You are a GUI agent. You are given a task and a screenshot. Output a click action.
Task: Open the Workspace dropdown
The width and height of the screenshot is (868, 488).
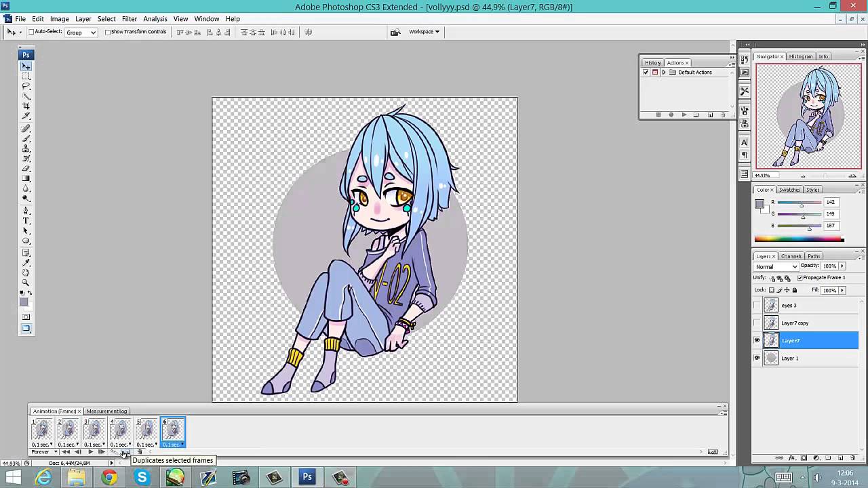[425, 32]
